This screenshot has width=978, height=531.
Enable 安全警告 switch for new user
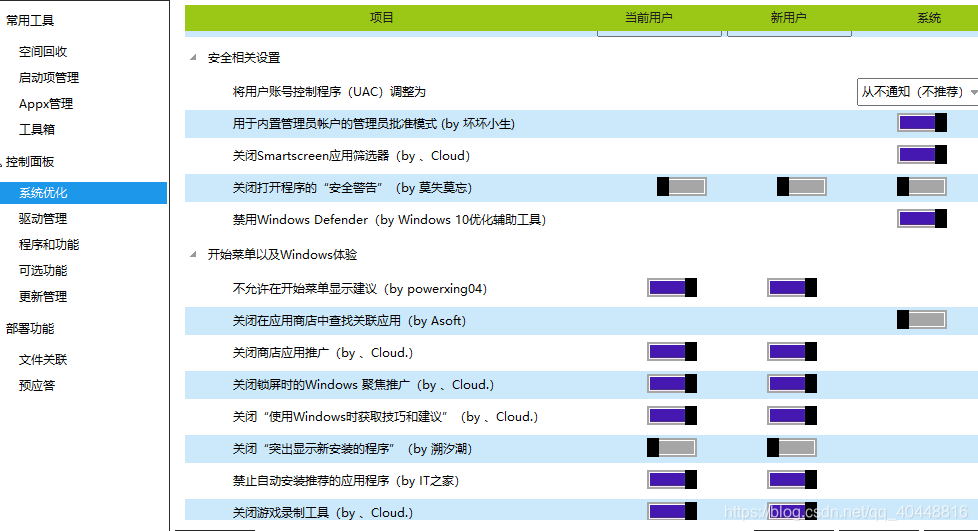(x=801, y=187)
